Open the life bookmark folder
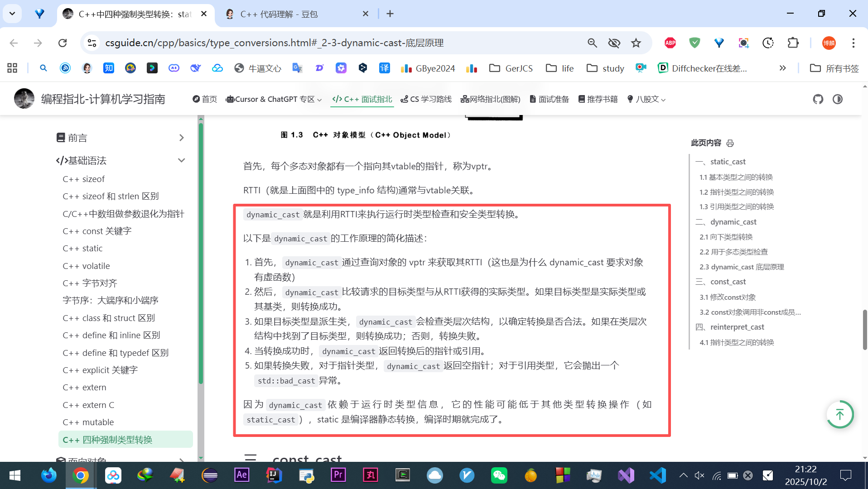 559,68
